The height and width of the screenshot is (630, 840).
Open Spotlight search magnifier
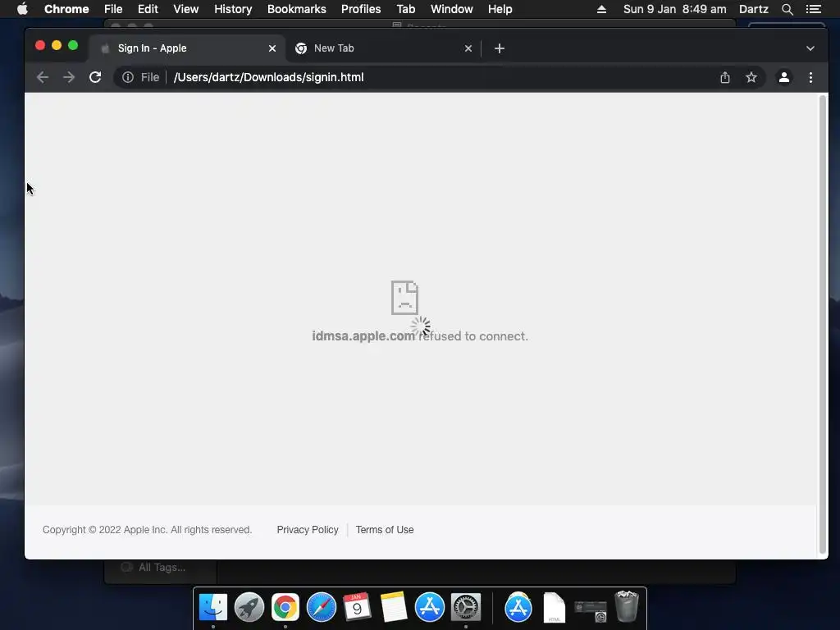[x=787, y=9]
